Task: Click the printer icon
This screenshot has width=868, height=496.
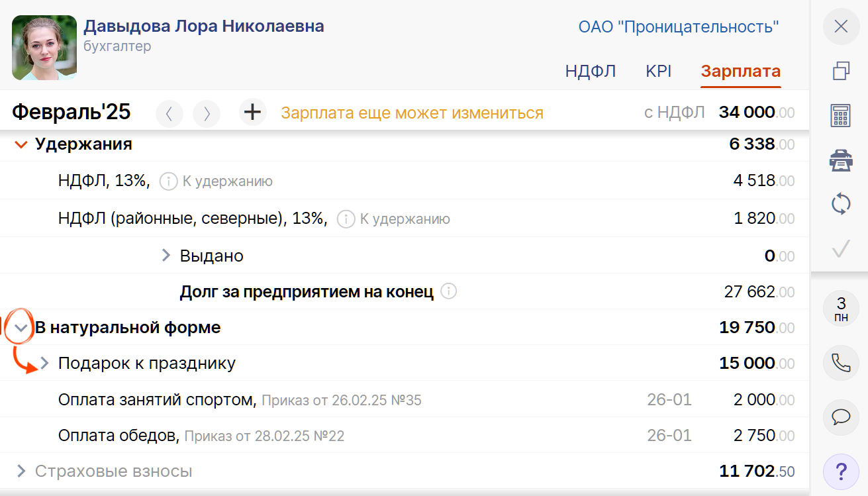Action: point(840,160)
